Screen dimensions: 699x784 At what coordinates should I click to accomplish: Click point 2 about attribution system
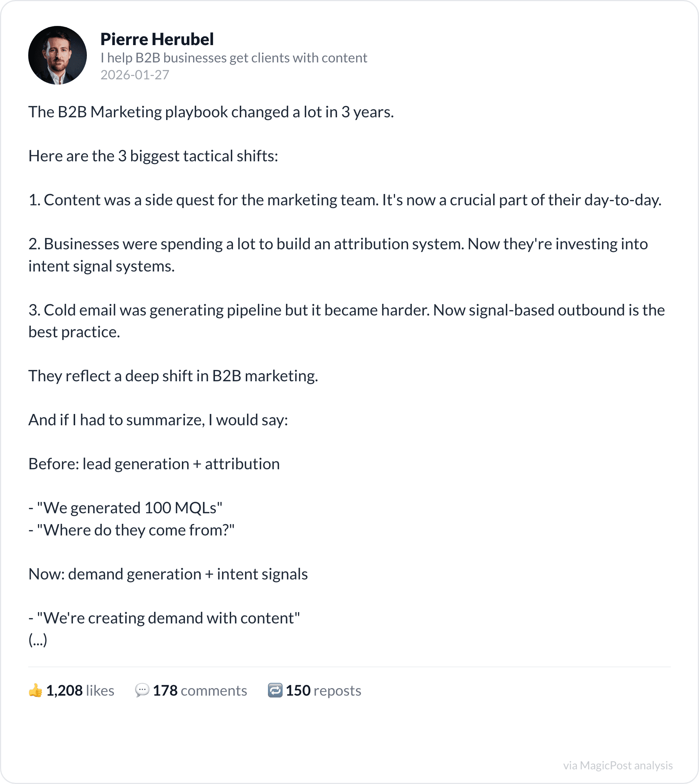(338, 255)
